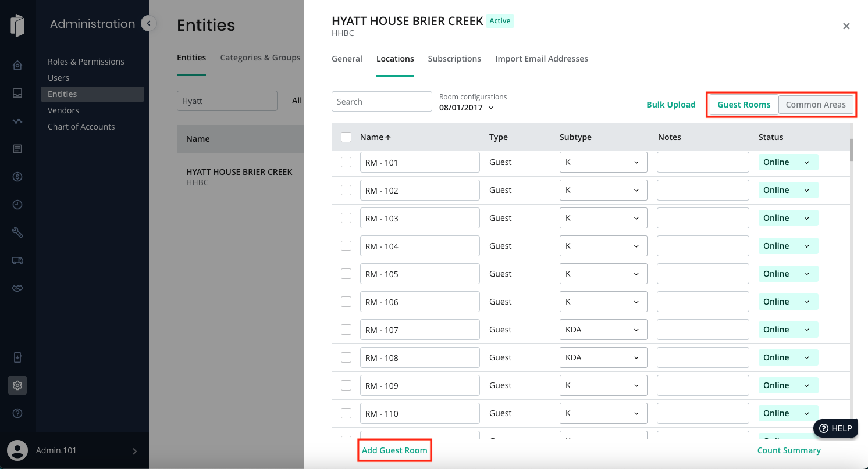Click the Notes field for RM - 108
The image size is (868, 469).
click(x=703, y=357)
